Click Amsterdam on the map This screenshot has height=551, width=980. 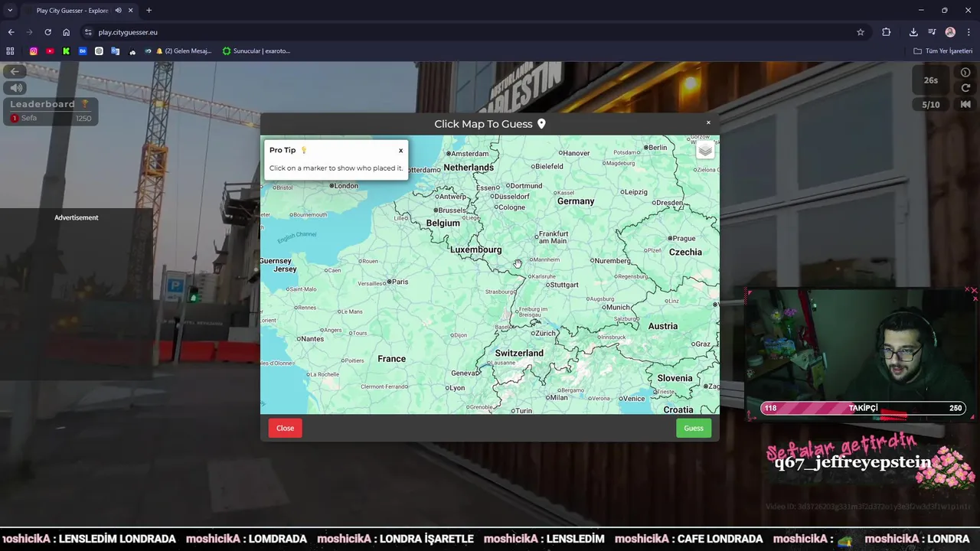point(468,154)
